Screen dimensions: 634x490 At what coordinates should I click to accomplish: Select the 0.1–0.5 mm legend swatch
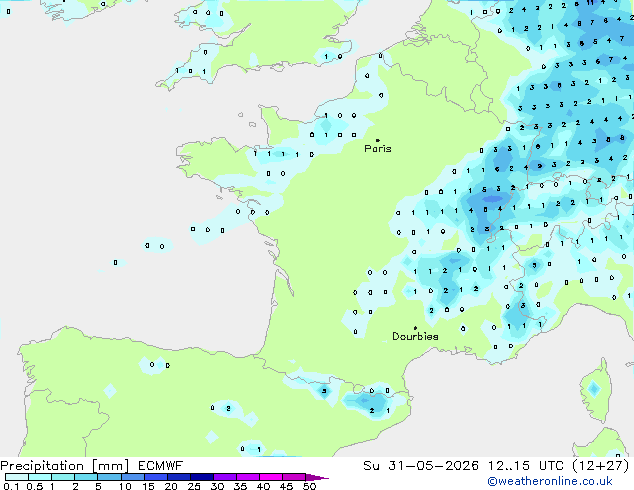click(17, 477)
